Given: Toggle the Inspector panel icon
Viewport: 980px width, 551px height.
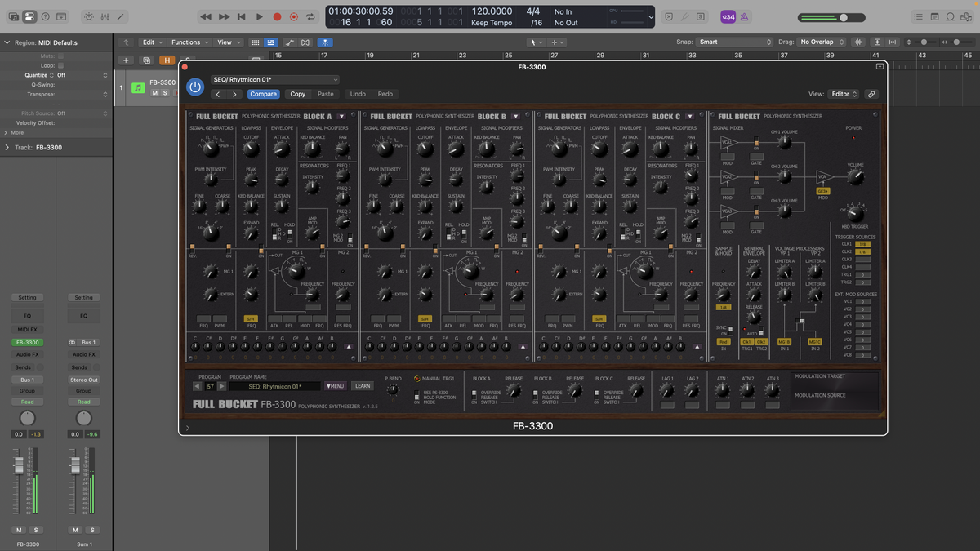Looking at the screenshot, I should tap(29, 16).
